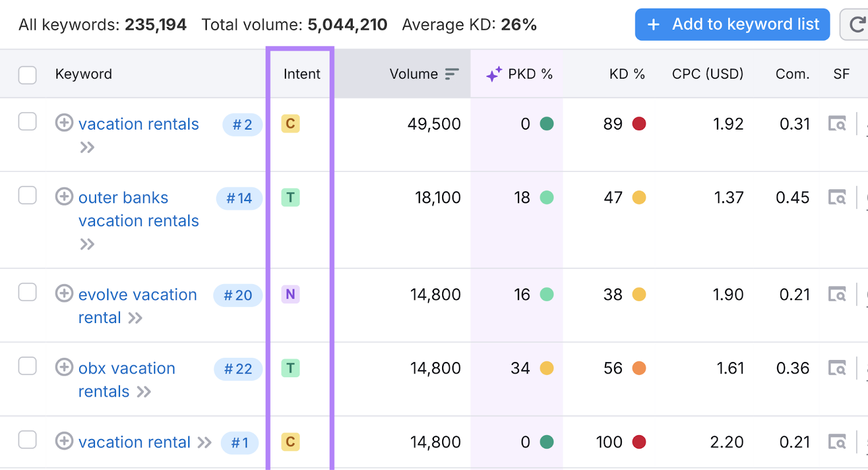
Task: Click the plus icon beside outer banks vacation rentals
Action: coord(64,196)
